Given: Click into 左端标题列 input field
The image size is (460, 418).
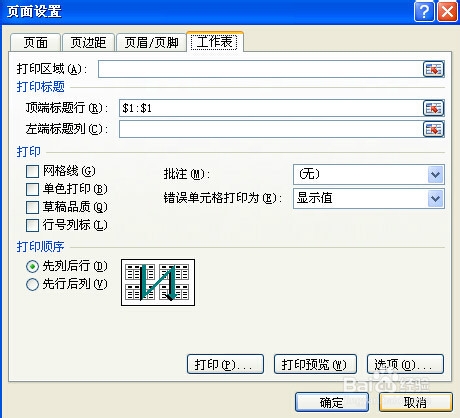Looking at the screenshot, I should coord(271,129).
